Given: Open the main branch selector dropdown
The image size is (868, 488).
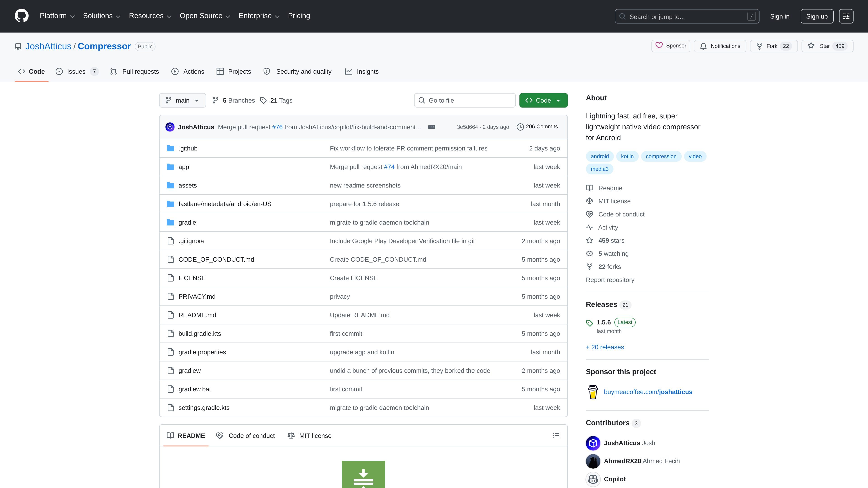Looking at the screenshot, I should [x=182, y=100].
